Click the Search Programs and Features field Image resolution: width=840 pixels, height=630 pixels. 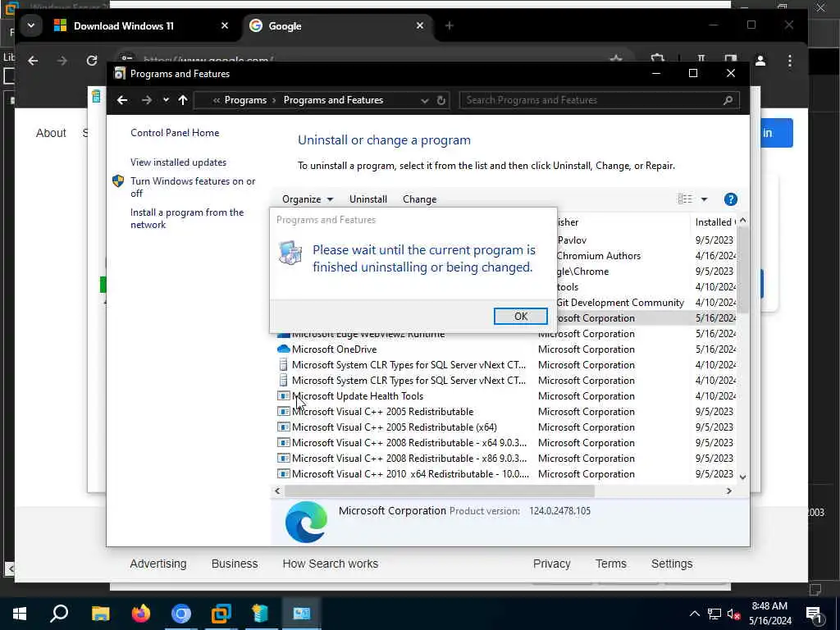[x=599, y=100]
